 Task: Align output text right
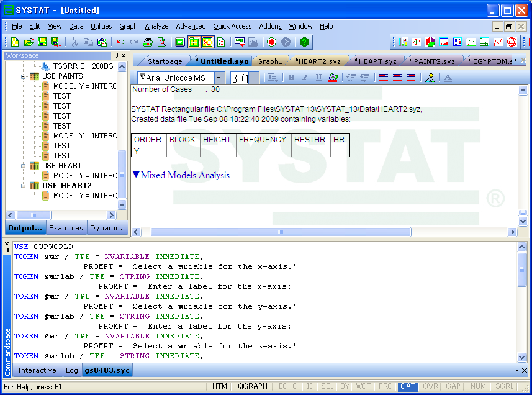(x=411, y=78)
